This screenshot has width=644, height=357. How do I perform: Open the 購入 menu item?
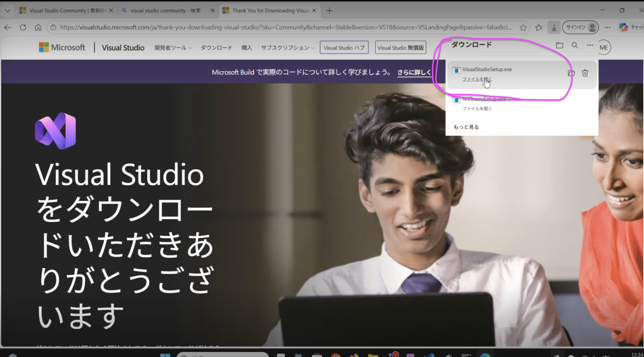246,48
